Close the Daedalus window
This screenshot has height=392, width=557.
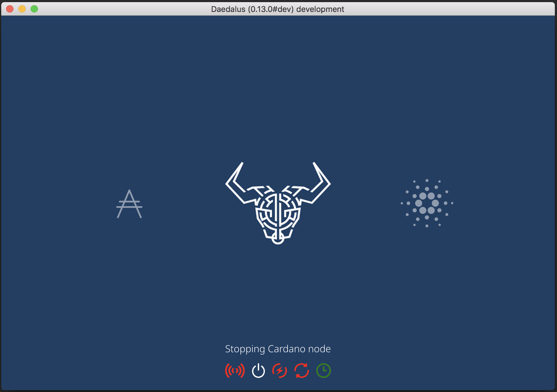[10, 9]
